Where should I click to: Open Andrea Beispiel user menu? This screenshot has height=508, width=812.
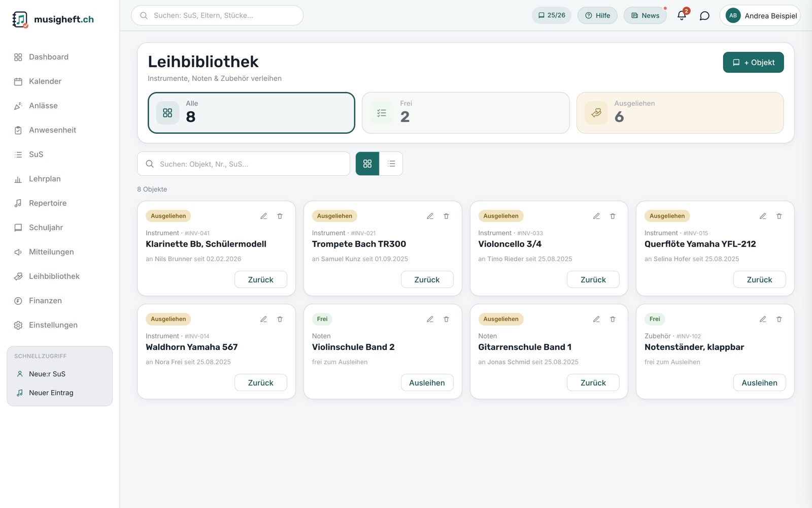760,16
